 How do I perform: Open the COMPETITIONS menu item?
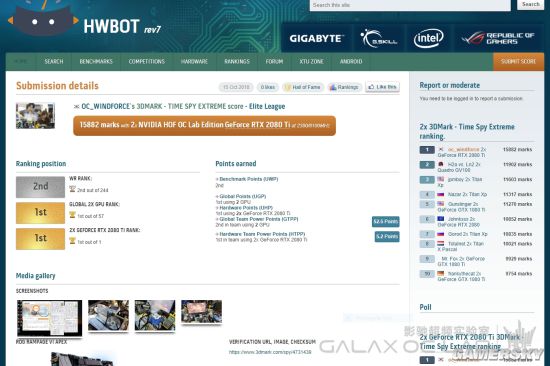click(147, 61)
